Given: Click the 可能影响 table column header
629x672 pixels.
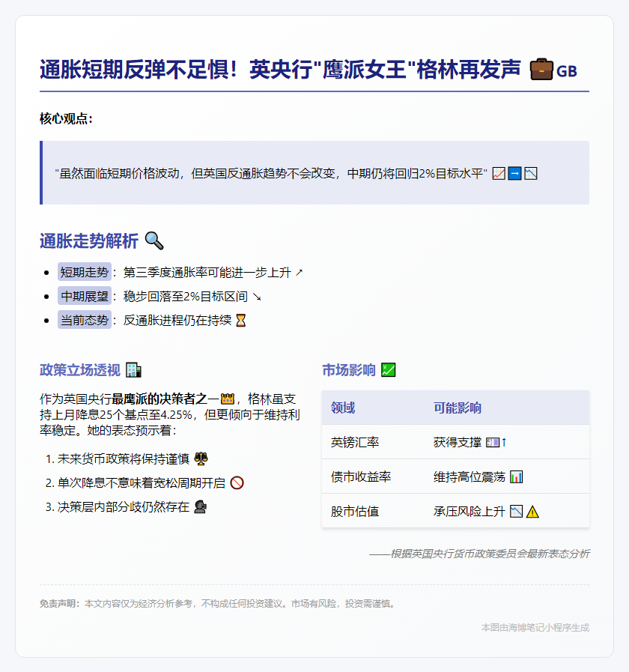Looking at the screenshot, I should pyautogui.click(x=458, y=408).
